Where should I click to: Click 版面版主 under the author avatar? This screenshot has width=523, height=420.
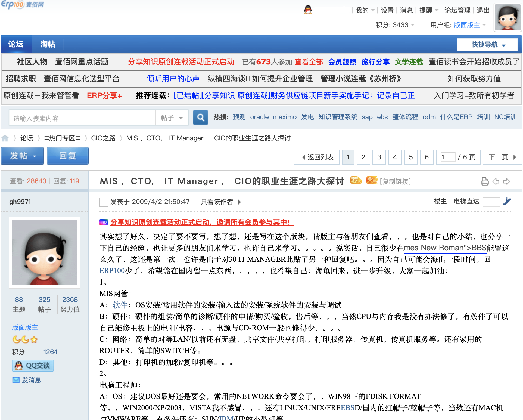coord(25,327)
